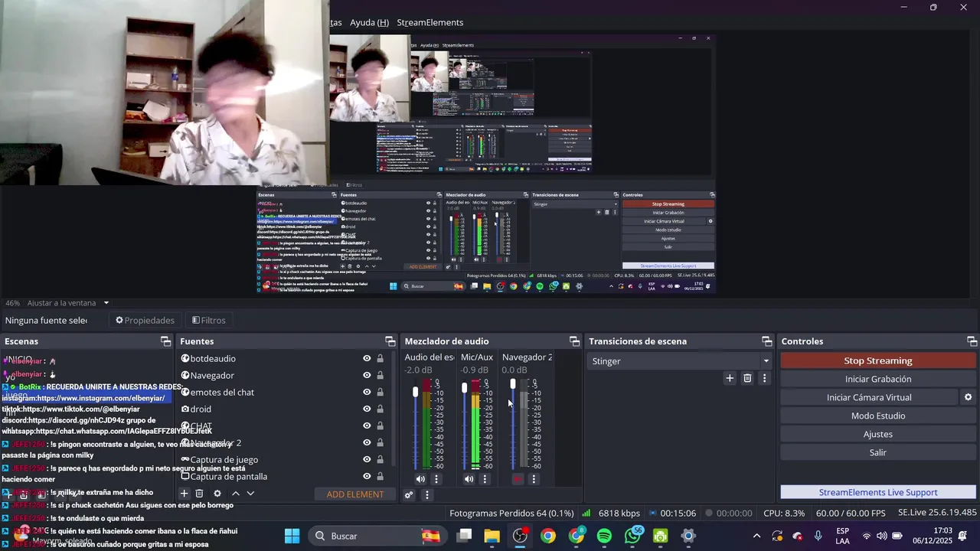Open the StreamElements menu
980x551 pixels.
[x=430, y=22]
